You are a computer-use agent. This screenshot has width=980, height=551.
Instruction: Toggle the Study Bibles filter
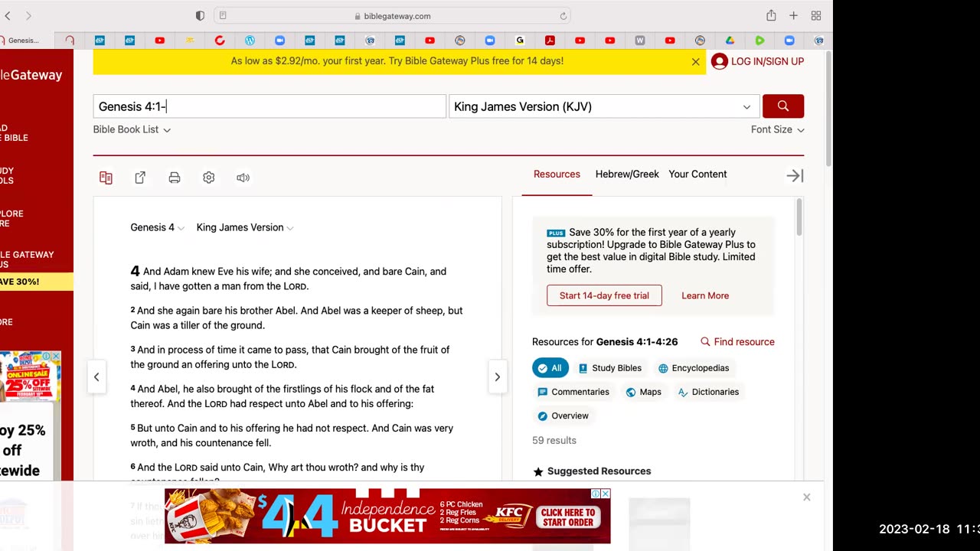(609, 368)
